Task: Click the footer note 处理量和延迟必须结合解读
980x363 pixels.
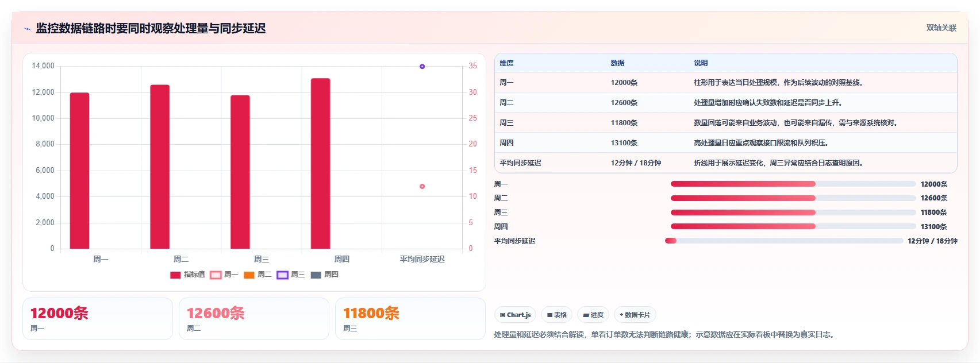Action: (x=664, y=334)
